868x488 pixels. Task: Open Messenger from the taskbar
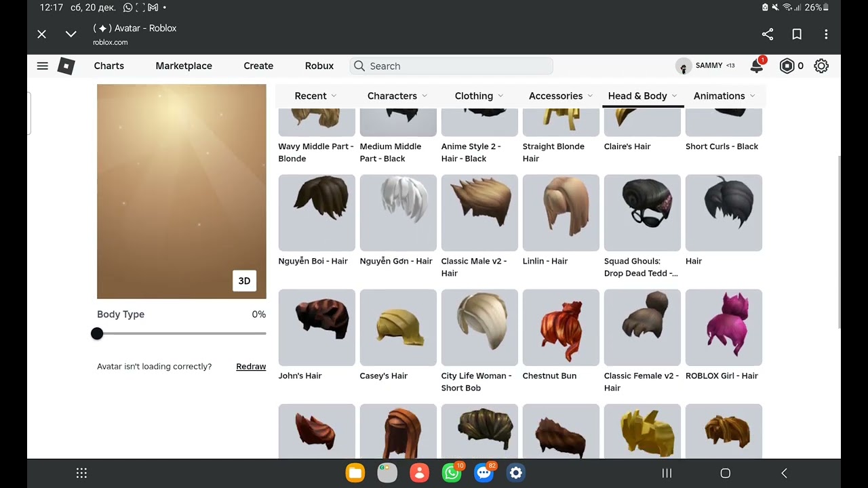click(x=484, y=473)
